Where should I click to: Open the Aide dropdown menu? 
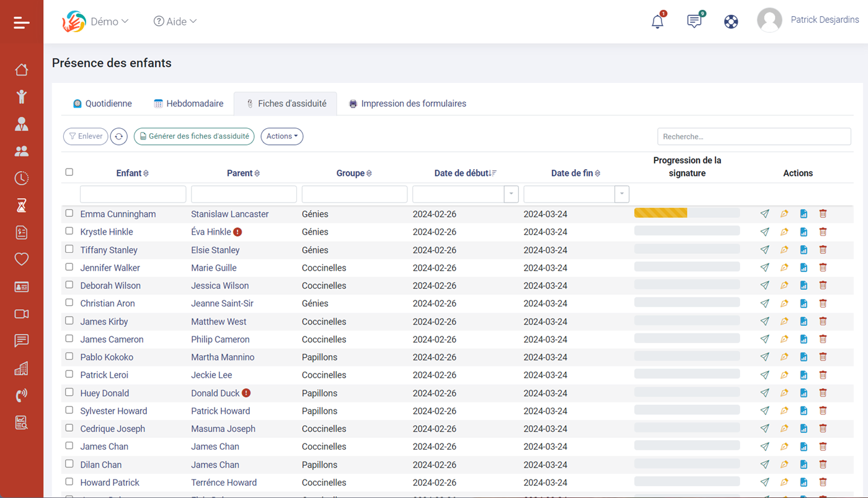click(175, 22)
